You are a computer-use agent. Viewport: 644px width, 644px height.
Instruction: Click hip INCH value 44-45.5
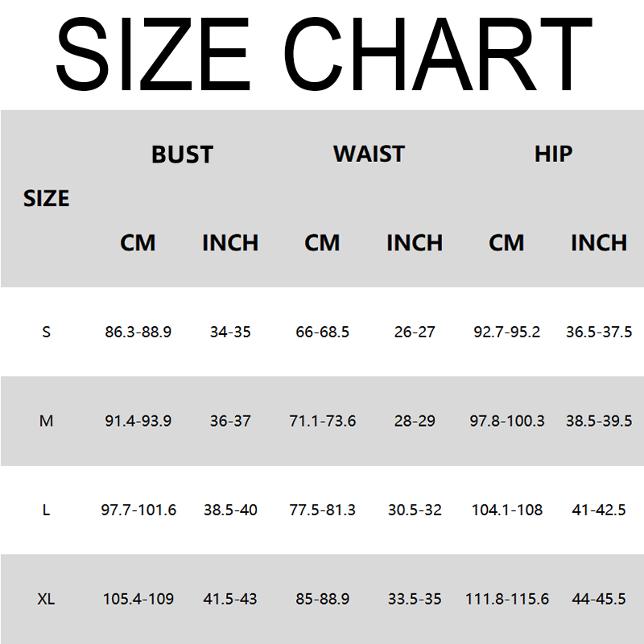(599, 599)
